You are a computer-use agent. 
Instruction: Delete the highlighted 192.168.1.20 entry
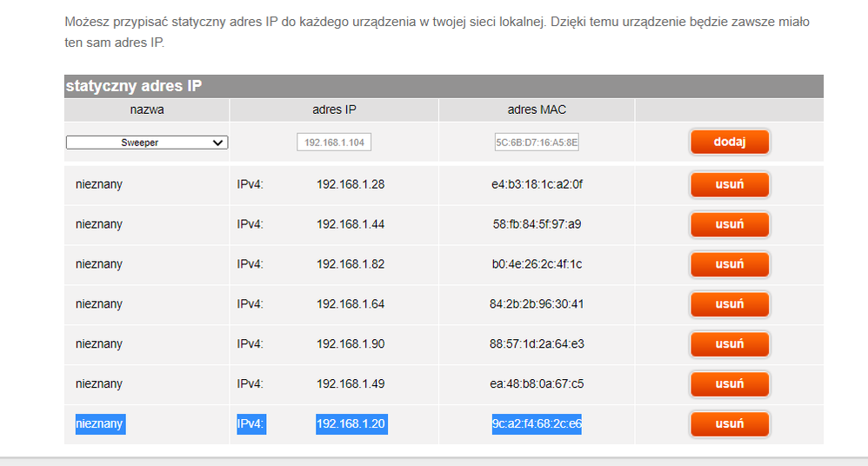(729, 424)
